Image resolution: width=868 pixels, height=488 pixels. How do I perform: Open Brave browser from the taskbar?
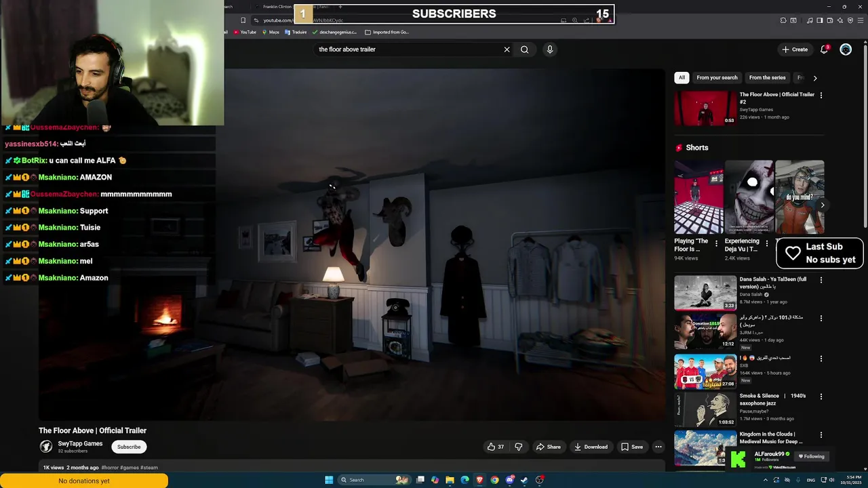[x=479, y=480]
